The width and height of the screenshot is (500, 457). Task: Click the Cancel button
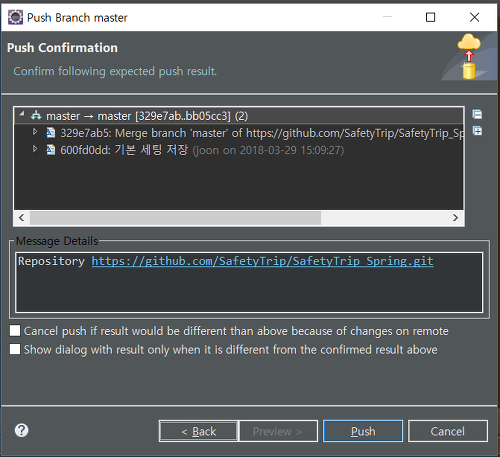448,431
